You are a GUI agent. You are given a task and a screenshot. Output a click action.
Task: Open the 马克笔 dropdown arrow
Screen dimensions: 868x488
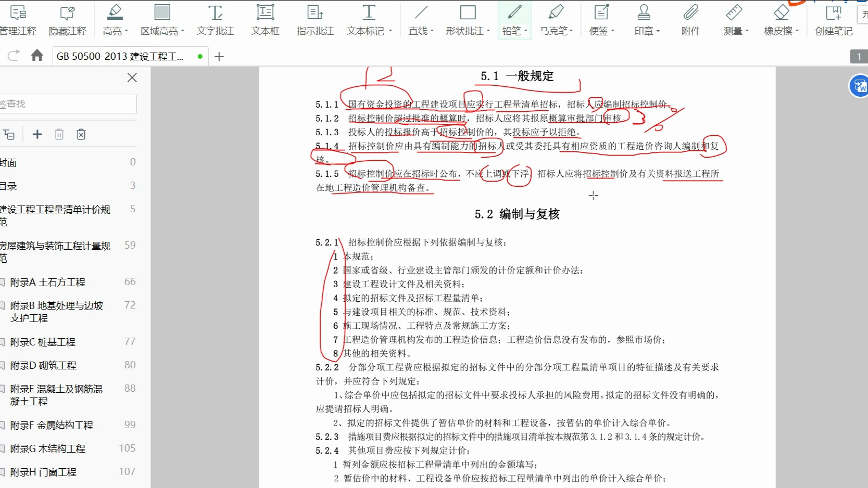coord(571,31)
